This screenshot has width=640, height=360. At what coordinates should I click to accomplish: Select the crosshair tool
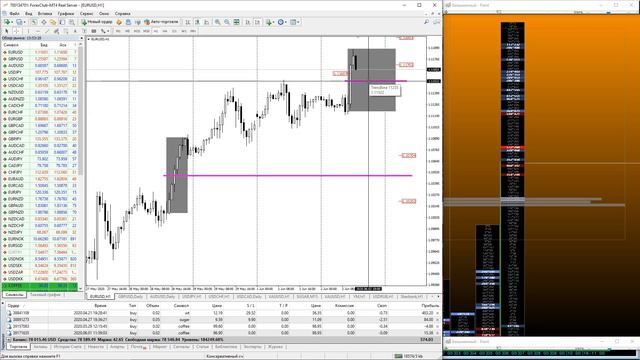[16, 31]
